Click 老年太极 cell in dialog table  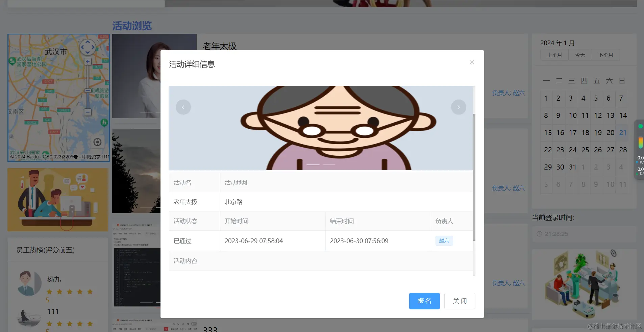point(195,202)
